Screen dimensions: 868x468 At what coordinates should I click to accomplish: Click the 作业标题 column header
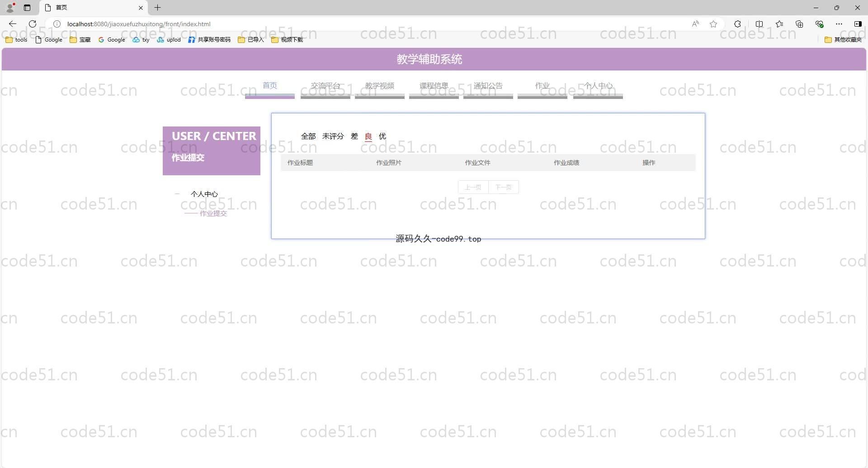(x=300, y=163)
